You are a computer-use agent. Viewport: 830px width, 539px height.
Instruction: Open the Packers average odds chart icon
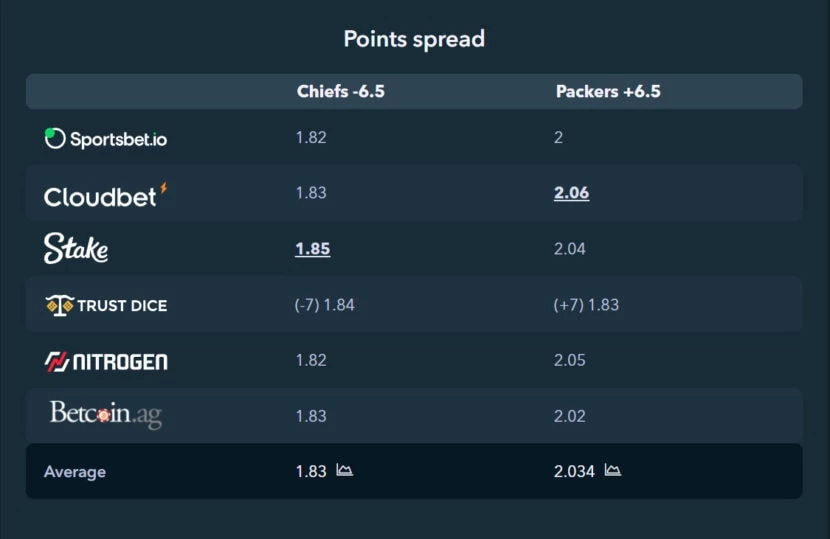pyautogui.click(x=613, y=470)
